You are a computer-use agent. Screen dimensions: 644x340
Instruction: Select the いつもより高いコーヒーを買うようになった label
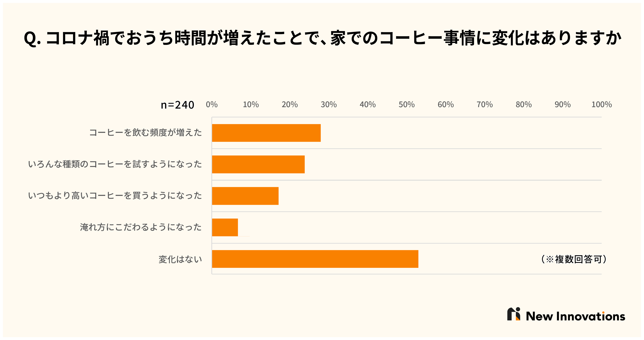pos(115,196)
